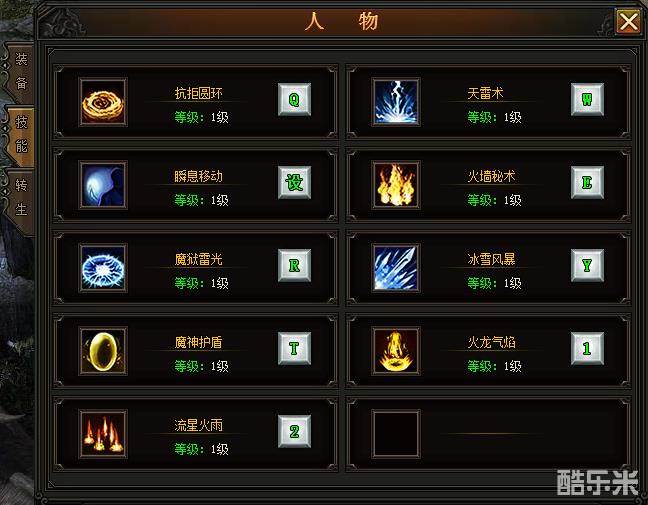Click the 设 hotkey setting button
This screenshot has width=648, height=505.
tap(294, 182)
